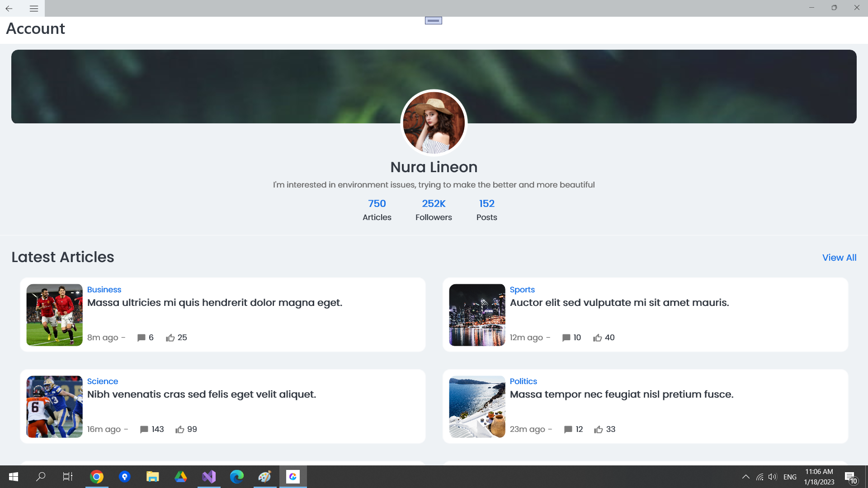Click thumbs-up icon on Sports article
This screenshot has height=488, width=868.
pos(597,338)
